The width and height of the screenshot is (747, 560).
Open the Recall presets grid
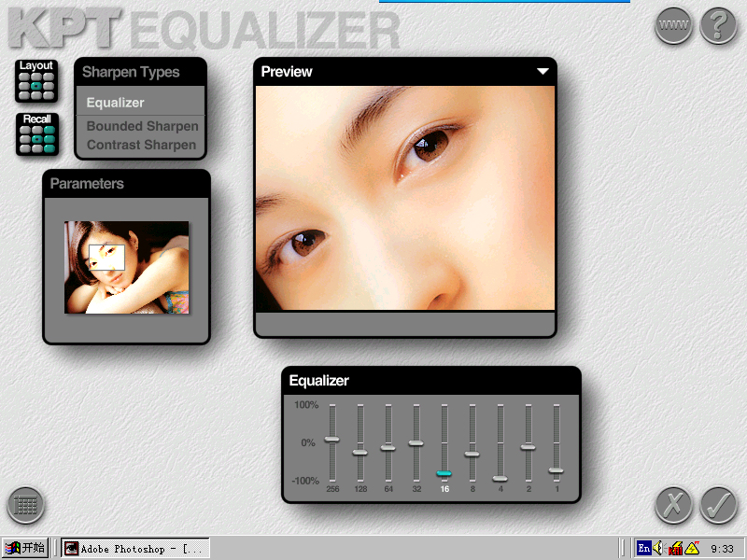pyautogui.click(x=36, y=134)
